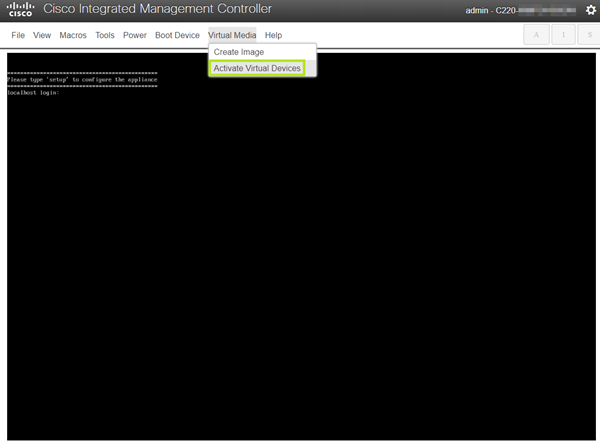The width and height of the screenshot is (600, 442).
Task: Click the Cisco logo
Action: (x=21, y=10)
